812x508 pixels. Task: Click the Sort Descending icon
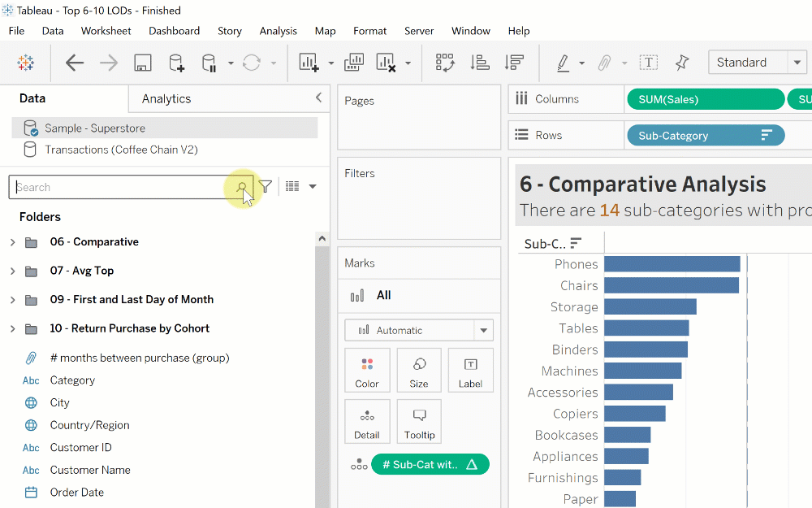514,63
